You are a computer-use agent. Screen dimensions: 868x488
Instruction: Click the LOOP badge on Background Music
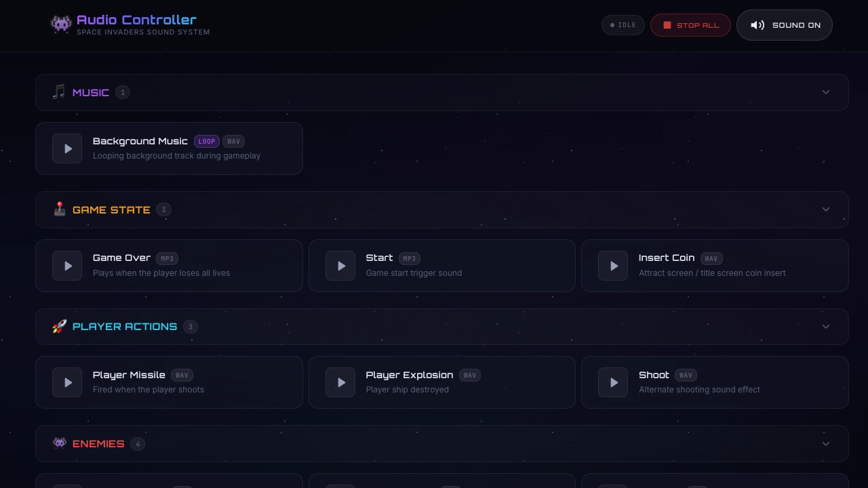coord(207,142)
